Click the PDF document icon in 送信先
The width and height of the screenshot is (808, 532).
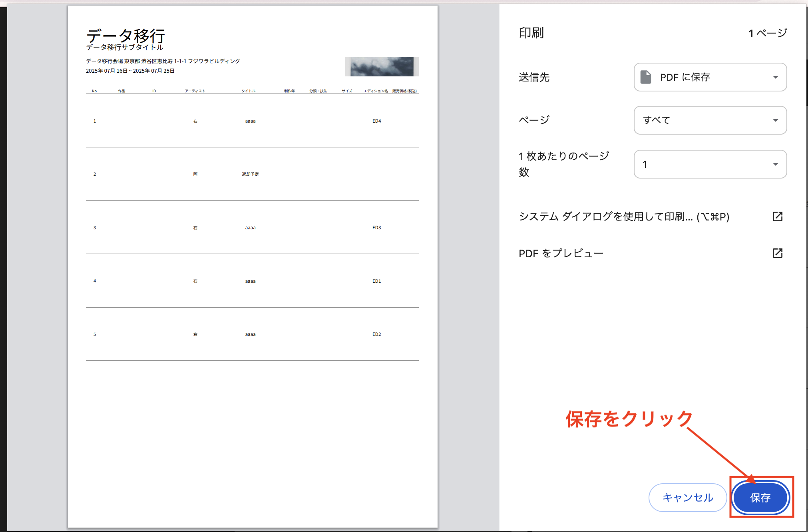(x=646, y=77)
